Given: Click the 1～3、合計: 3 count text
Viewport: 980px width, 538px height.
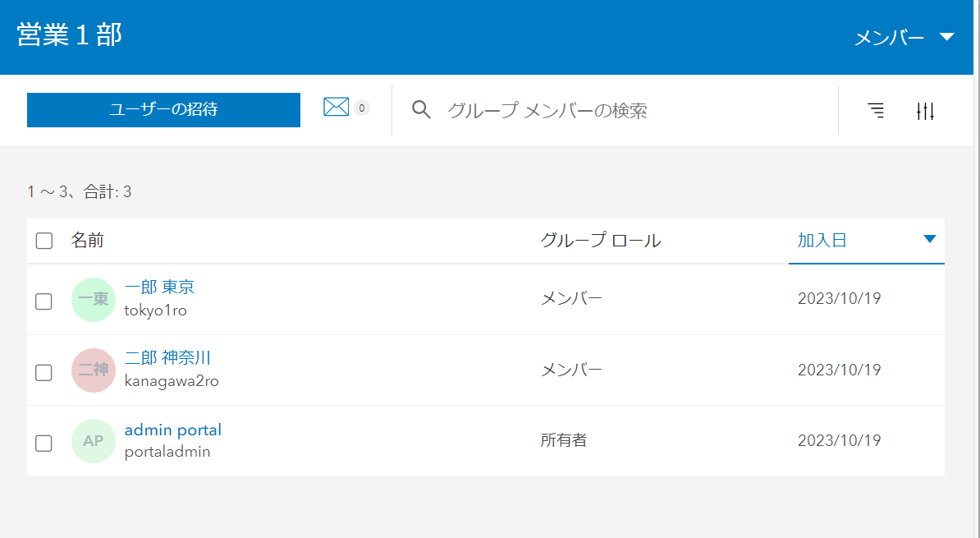Looking at the screenshot, I should [80, 191].
